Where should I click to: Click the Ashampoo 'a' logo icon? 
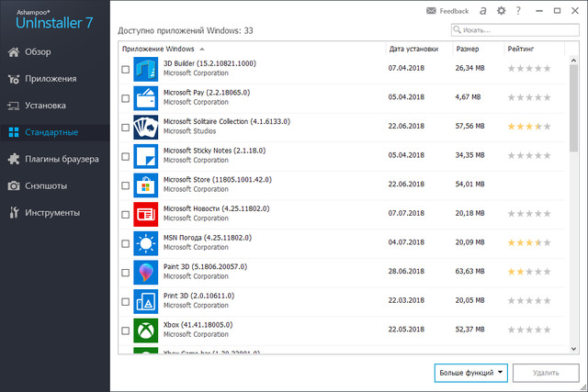point(482,11)
